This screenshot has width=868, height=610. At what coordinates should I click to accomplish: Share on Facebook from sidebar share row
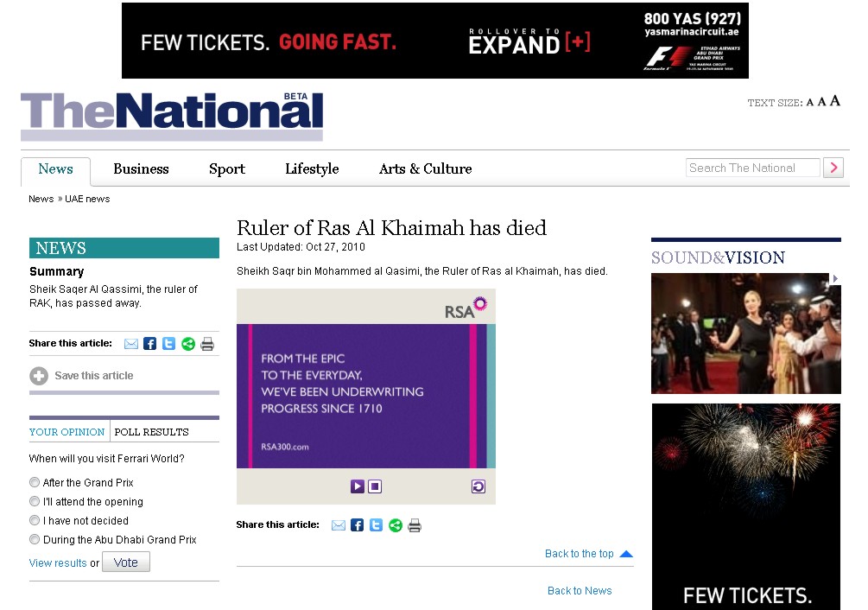149,344
